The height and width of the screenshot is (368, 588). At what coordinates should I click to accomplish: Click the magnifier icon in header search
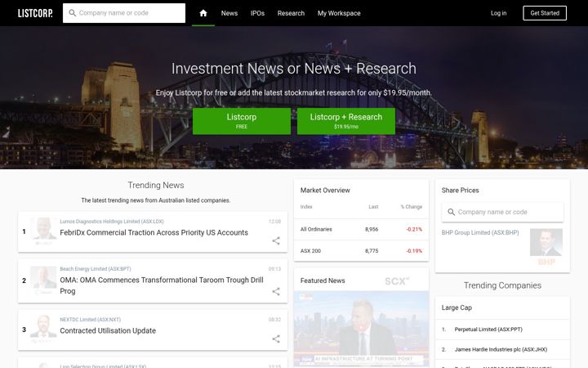click(x=73, y=13)
